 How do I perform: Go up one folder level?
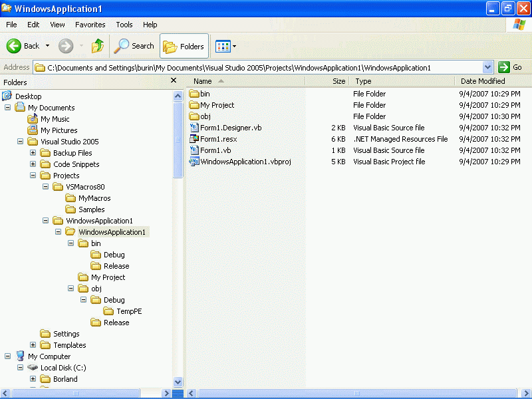pos(98,46)
